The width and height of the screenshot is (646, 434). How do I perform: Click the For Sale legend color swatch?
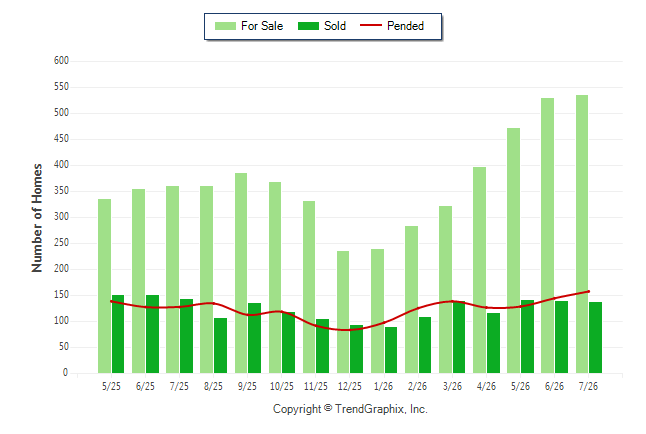pos(225,26)
